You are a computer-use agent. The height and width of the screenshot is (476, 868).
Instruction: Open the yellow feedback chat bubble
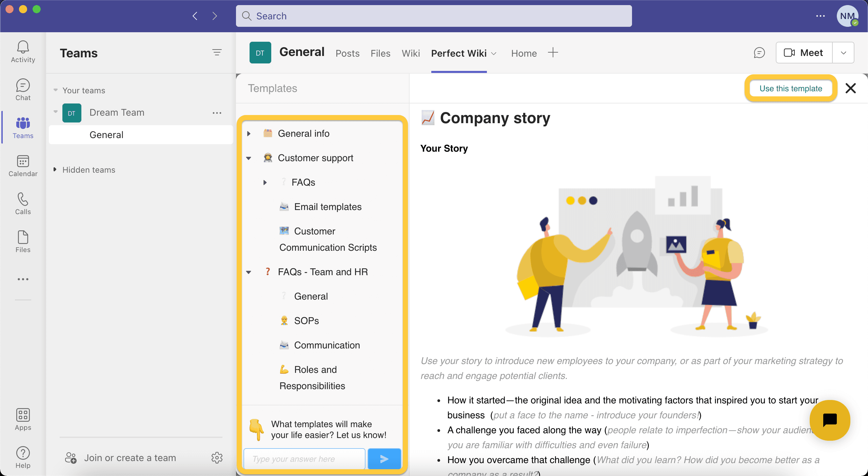pyautogui.click(x=830, y=420)
